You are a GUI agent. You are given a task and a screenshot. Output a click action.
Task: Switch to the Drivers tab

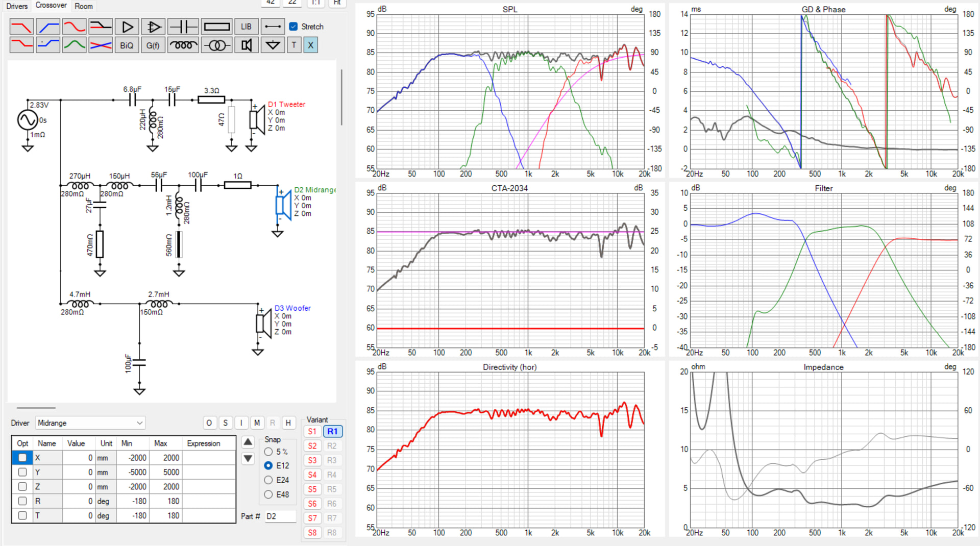[17, 6]
